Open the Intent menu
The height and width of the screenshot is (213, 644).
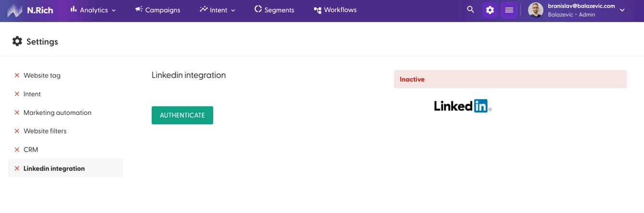point(218,10)
